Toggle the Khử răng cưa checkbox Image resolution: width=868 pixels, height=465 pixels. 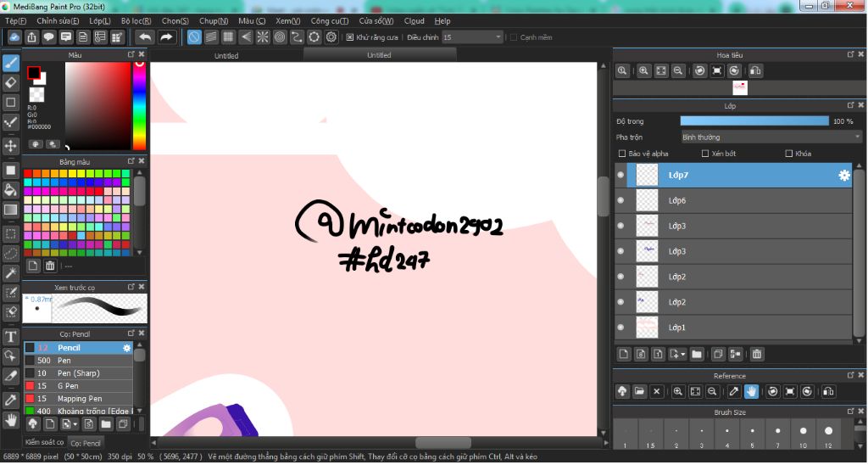350,37
